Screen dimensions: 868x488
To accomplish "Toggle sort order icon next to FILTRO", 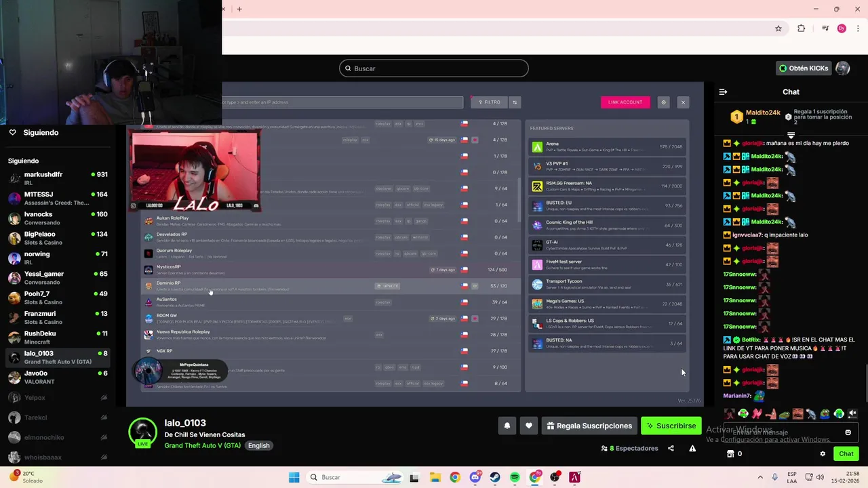I will tap(515, 102).
